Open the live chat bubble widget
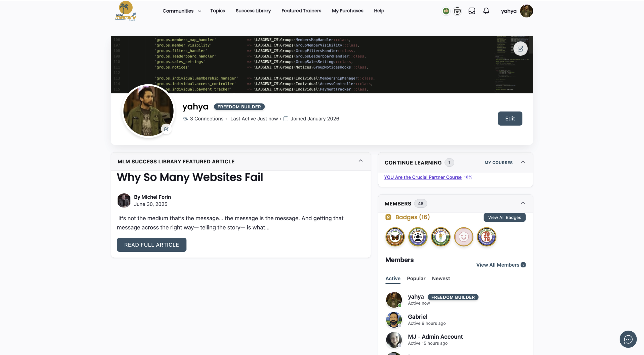 (628, 339)
